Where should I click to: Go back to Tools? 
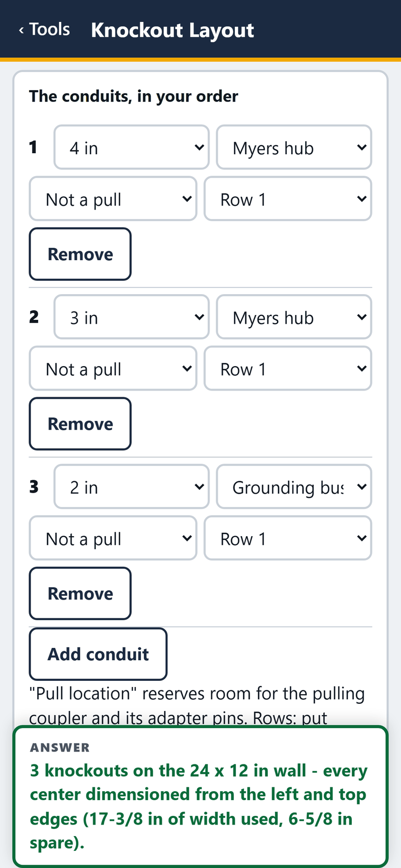pyautogui.click(x=44, y=30)
